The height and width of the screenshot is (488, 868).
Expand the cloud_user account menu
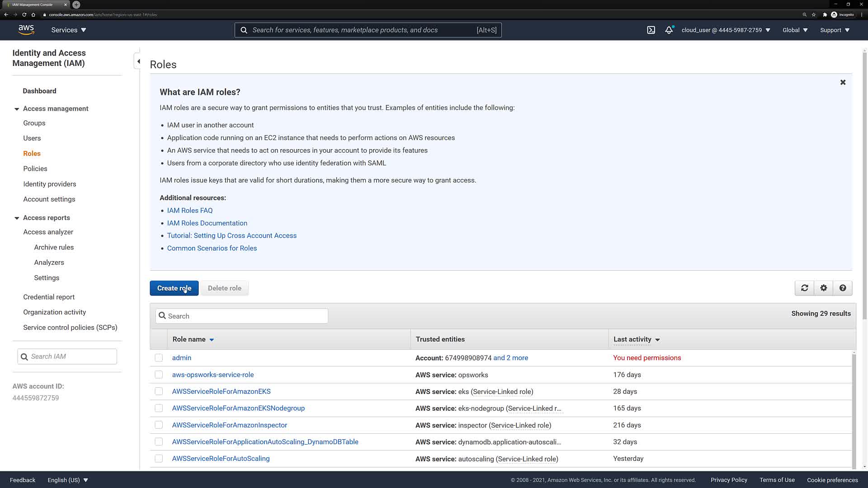(726, 30)
